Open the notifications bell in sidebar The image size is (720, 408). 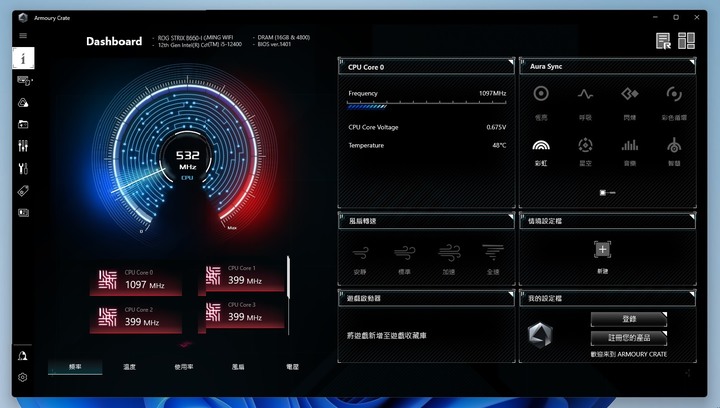pos(22,356)
